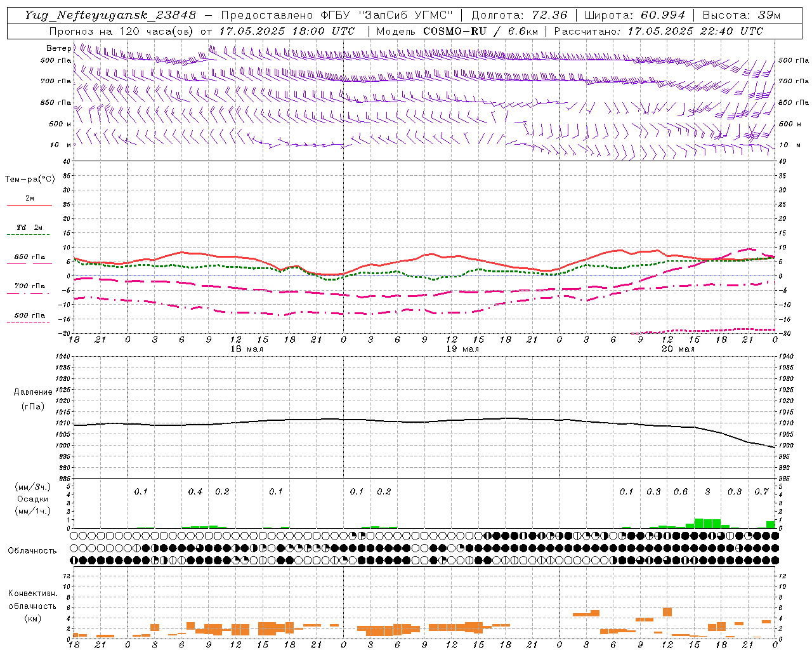Click the 'Облачность' cloud cover label

click(x=32, y=551)
